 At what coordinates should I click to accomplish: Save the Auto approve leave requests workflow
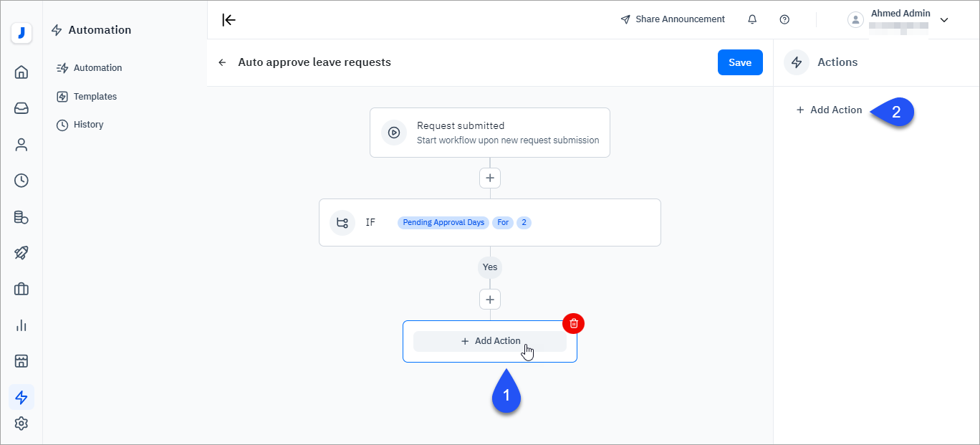coord(740,62)
